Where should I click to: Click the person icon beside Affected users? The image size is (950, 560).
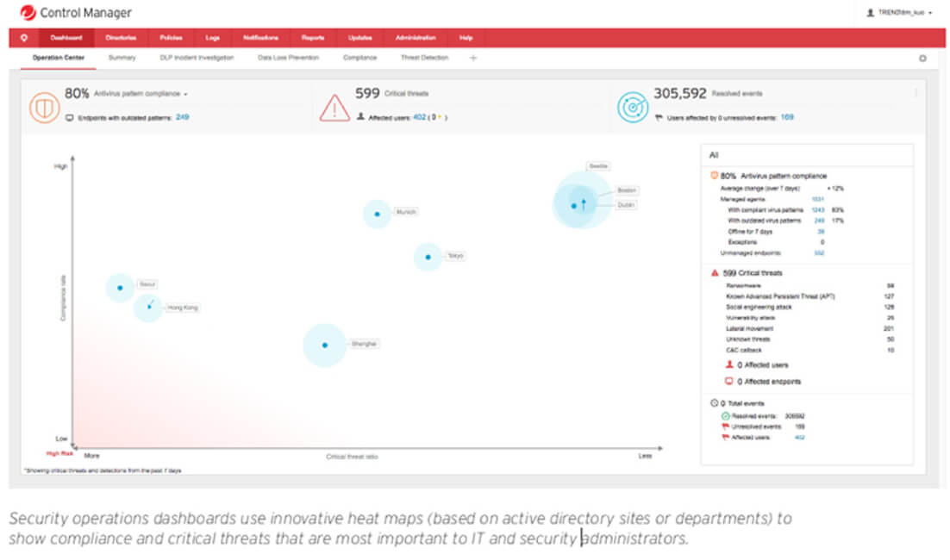coord(360,117)
